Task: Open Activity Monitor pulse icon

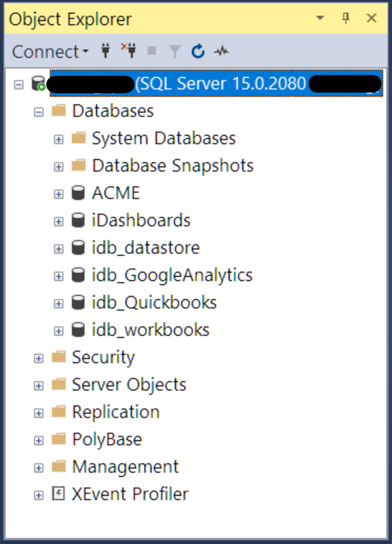Action: [221, 51]
